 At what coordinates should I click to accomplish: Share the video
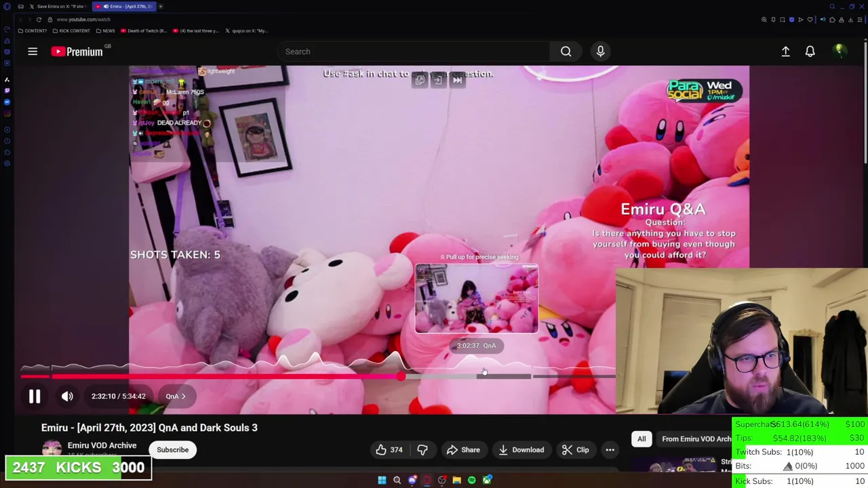pyautogui.click(x=463, y=450)
